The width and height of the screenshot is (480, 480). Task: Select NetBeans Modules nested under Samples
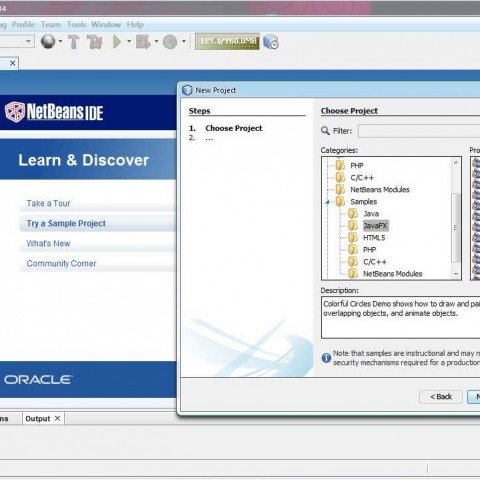coord(392,274)
